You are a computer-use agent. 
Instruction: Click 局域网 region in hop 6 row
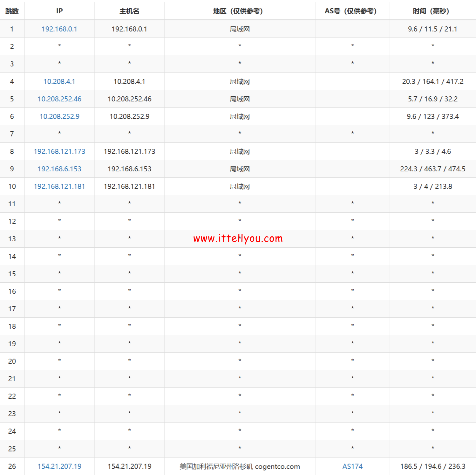click(240, 116)
